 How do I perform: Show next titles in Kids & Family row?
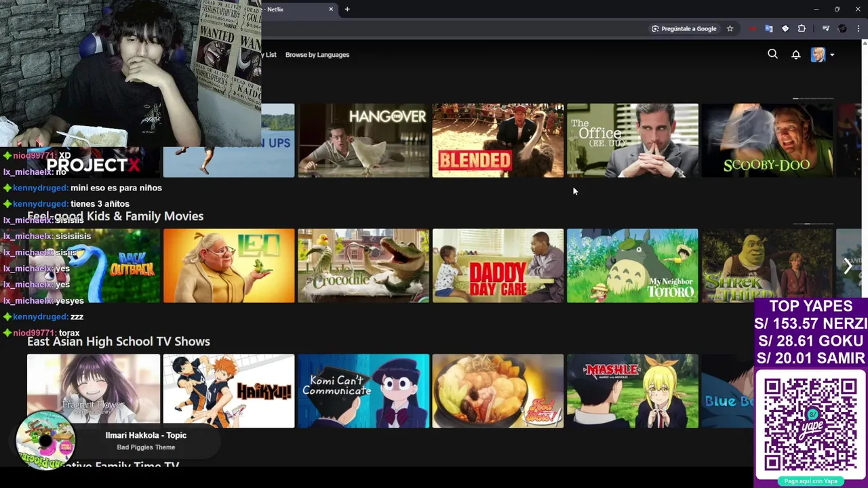[x=848, y=266]
